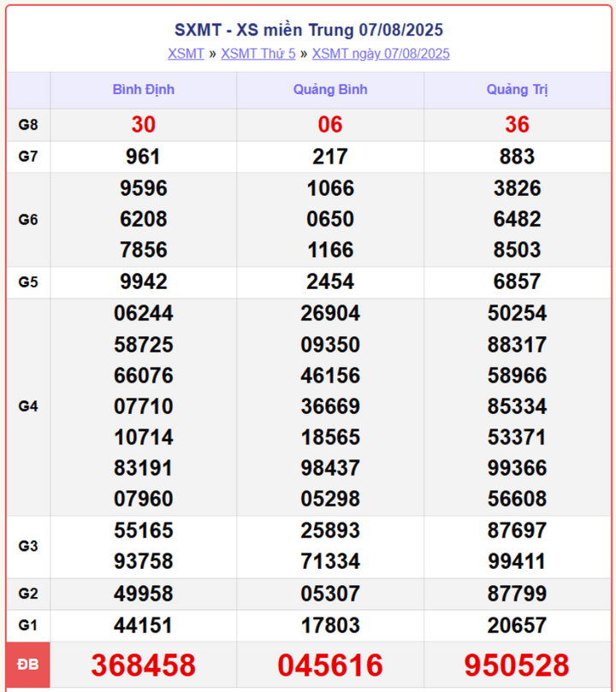Click G2 number 49958
Screen dimensions: 616x692
[x=144, y=594]
